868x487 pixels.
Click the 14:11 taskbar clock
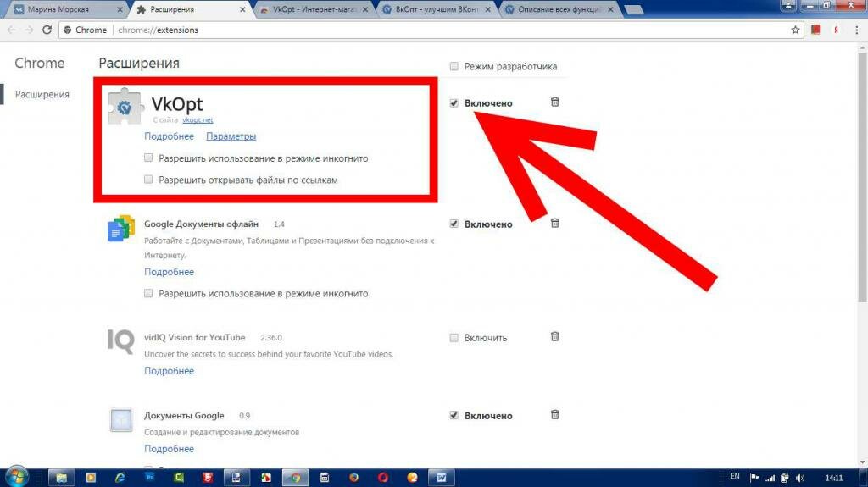[834, 478]
